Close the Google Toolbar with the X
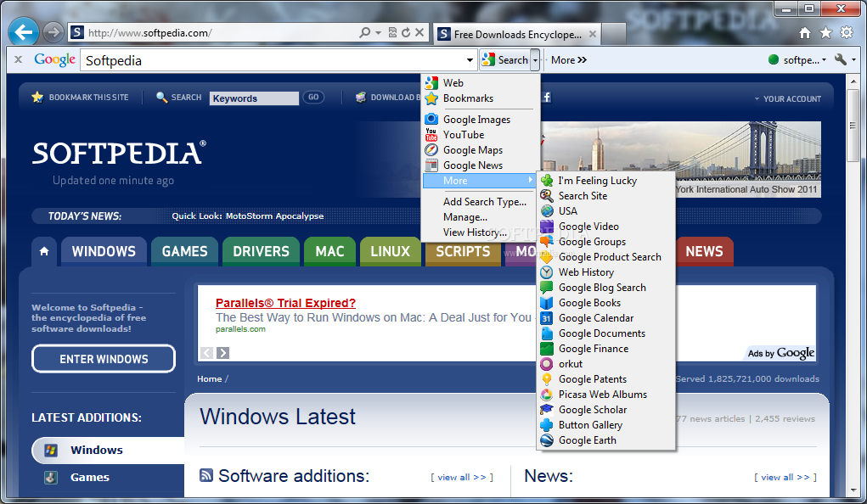 [18, 59]
